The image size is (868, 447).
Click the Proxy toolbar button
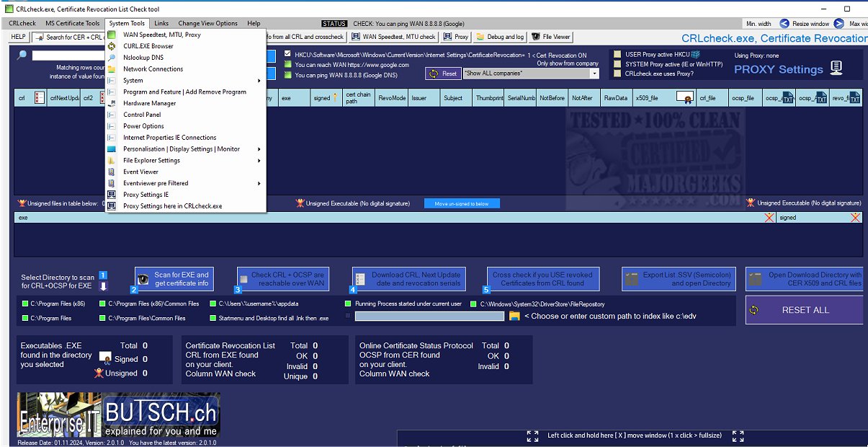(x=456, y=37)
